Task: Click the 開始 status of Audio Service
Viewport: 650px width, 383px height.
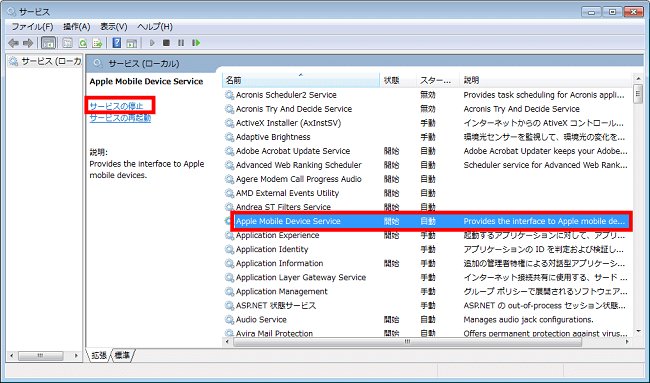Action: pyautogui.click(x=391, y=320)
